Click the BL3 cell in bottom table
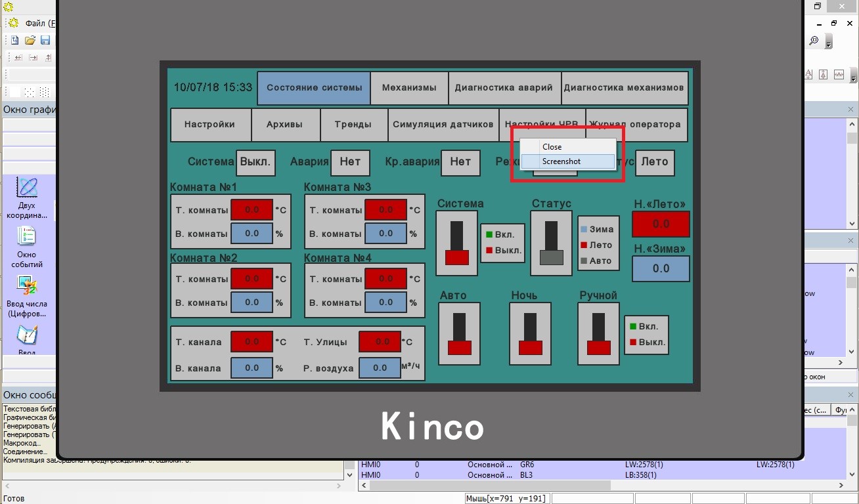 click(526, 474)
